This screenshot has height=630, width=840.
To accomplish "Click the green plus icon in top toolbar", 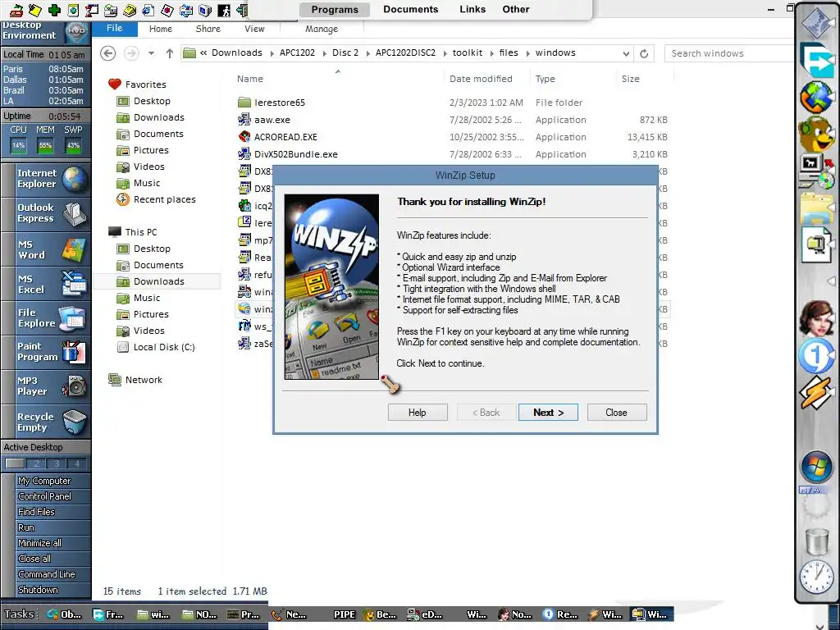I will (54, 10).
